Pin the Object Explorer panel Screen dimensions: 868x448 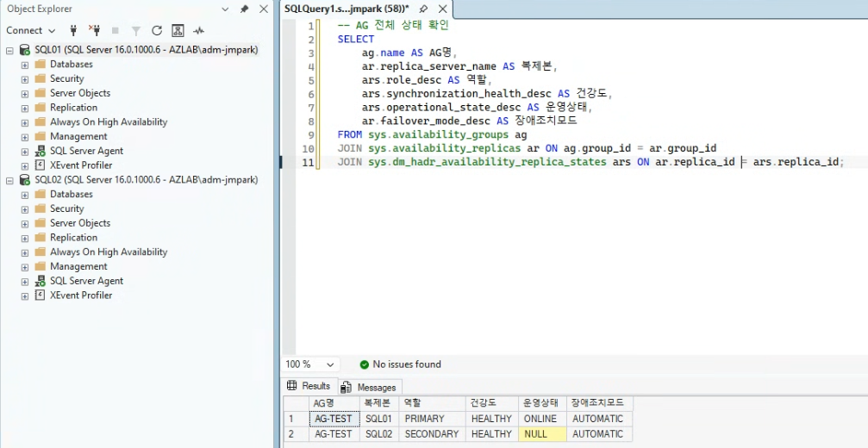point(244,9)
